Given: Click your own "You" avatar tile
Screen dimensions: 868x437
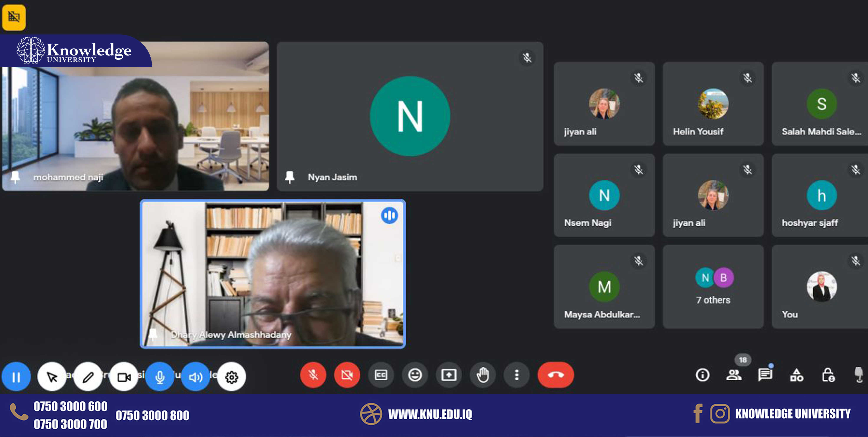Looking at the screenshot, I should tap(822, 286).
